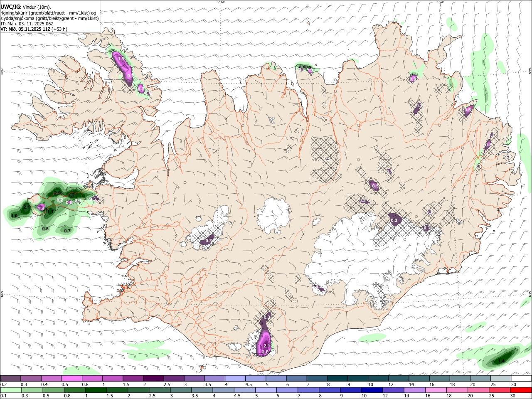Image resolution: width=532 pixels, height=399 pixels.
Task: Click the '0.1' label on the rain scale
Action: coord(4,396)
